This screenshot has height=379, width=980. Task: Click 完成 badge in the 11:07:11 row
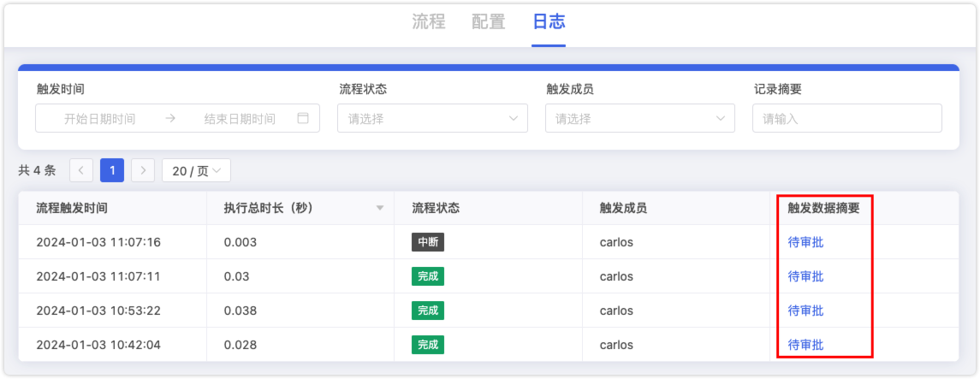coord(427,276)
